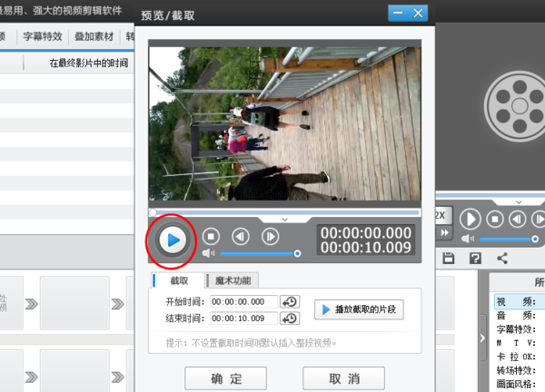The image size is (545, 392).
Task: Click the 开始时间 time input field
Action: tap(244, 302)
